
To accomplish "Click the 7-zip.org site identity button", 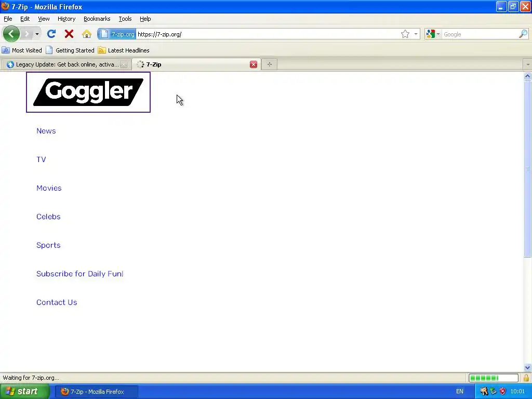I will click(x=117, y=34).
